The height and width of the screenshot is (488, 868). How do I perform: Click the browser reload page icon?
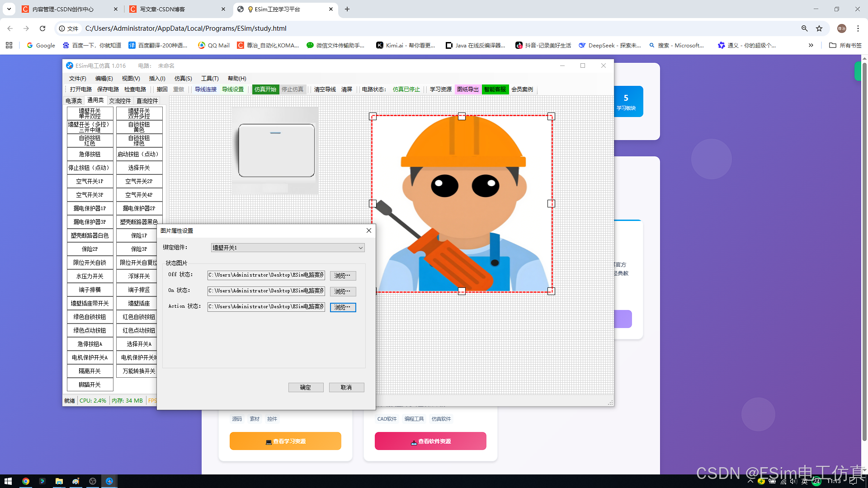tap(42, 28)
